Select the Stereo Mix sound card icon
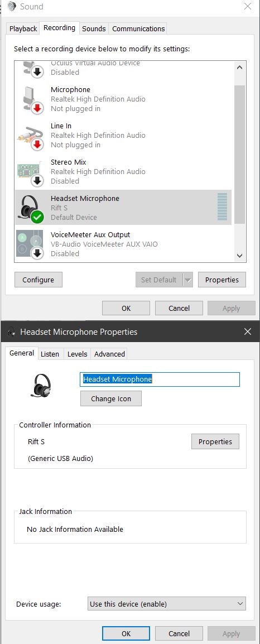The width and height of the screenshot is (260, 644). tap(30, 172)
